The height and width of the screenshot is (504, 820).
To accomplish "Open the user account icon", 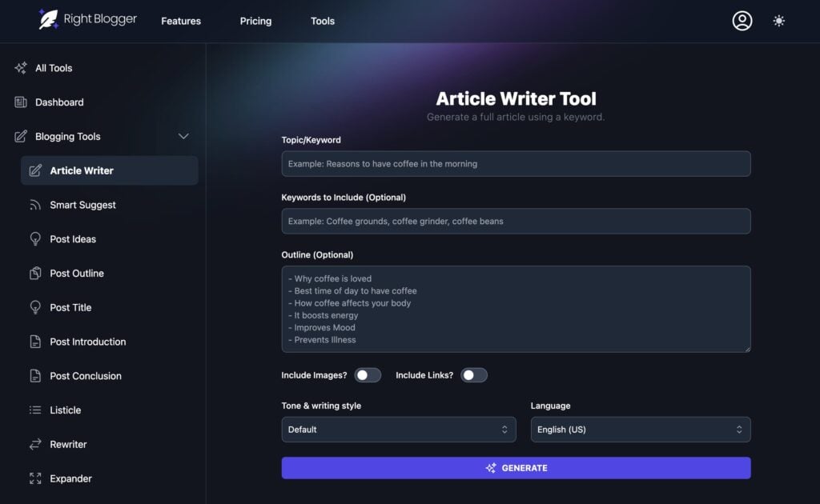I will pos(742,21).
